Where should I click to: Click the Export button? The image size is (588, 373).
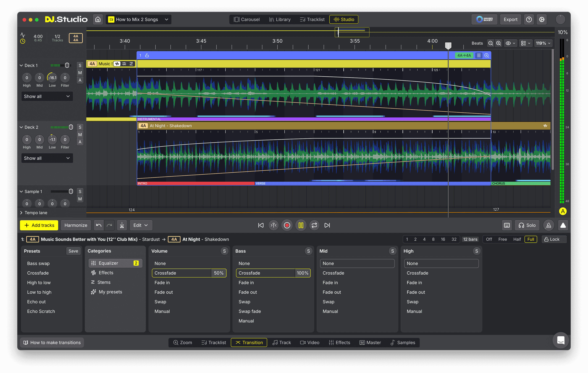(x=510, y=19)
